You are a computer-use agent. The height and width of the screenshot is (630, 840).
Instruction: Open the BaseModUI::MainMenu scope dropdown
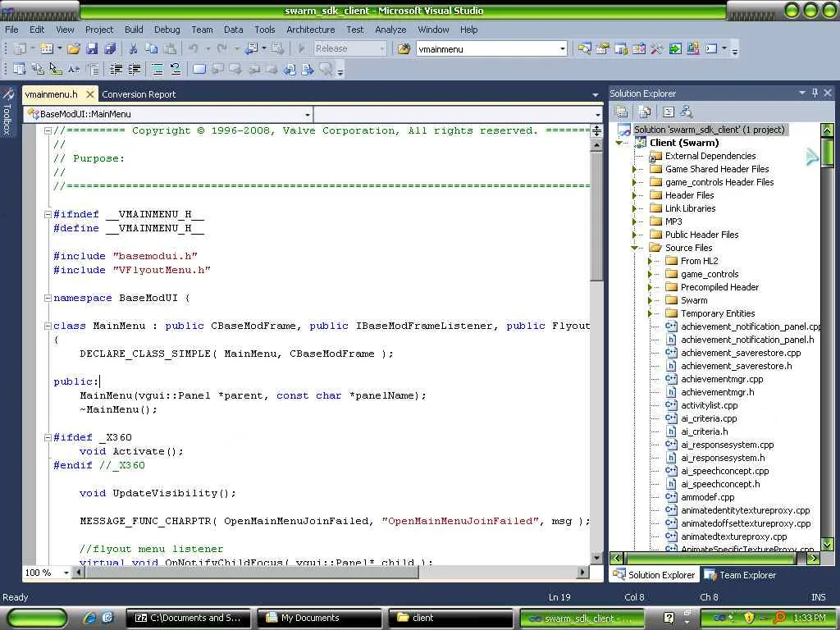pos(307,115)
